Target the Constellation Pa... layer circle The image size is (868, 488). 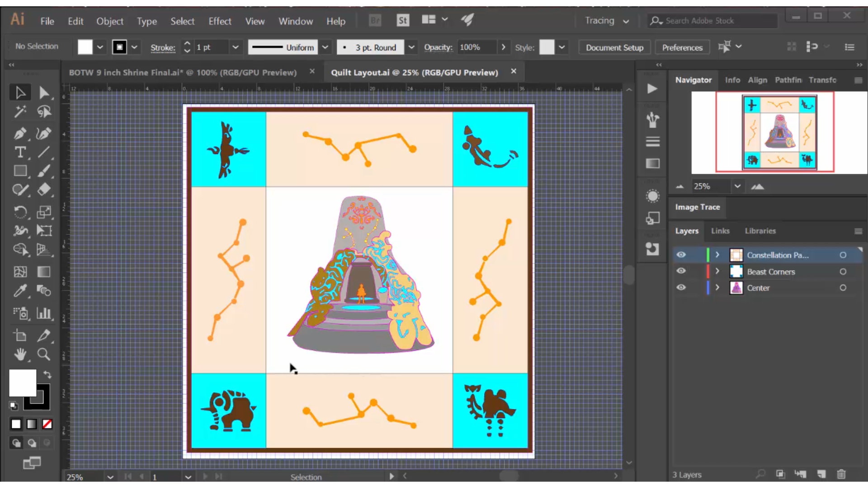(x=843, y=255)
